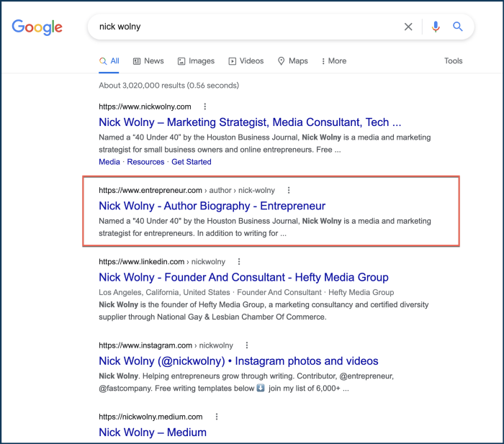Switch to the Maps tab

pyautogui.click(x=292, y=61)
